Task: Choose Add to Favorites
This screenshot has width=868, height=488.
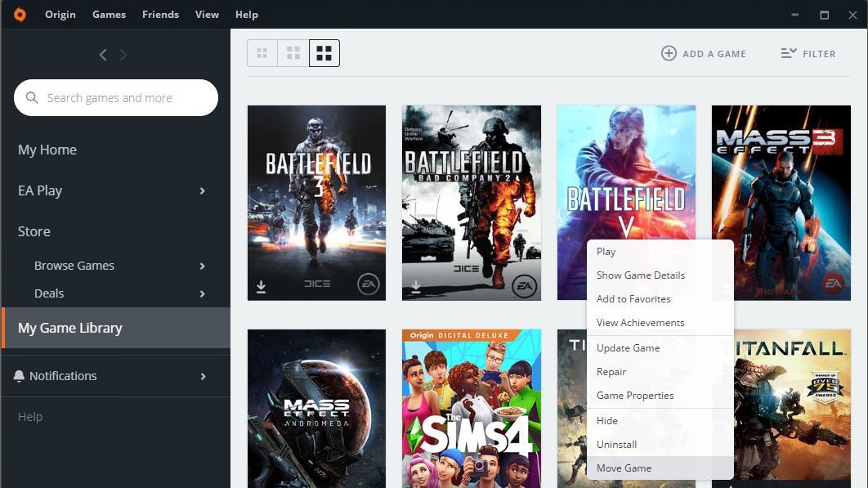Action: [660, 299]
